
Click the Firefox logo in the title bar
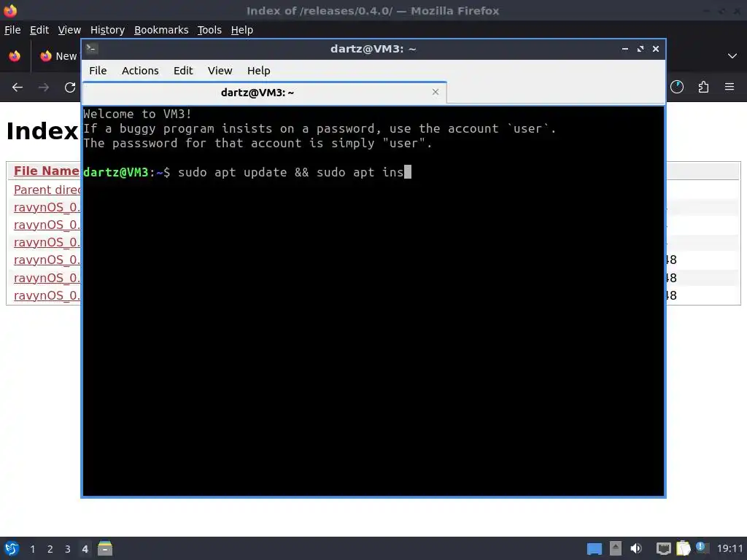(10, 10)
